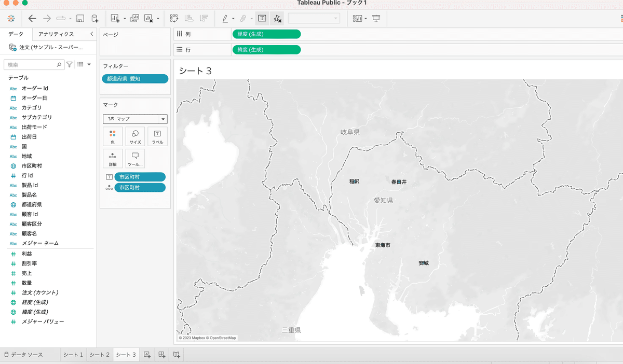This screenshot has width=623, height=364.
Task: Open the replay animation dropdown arrow
Action: (x=70, y=19)
